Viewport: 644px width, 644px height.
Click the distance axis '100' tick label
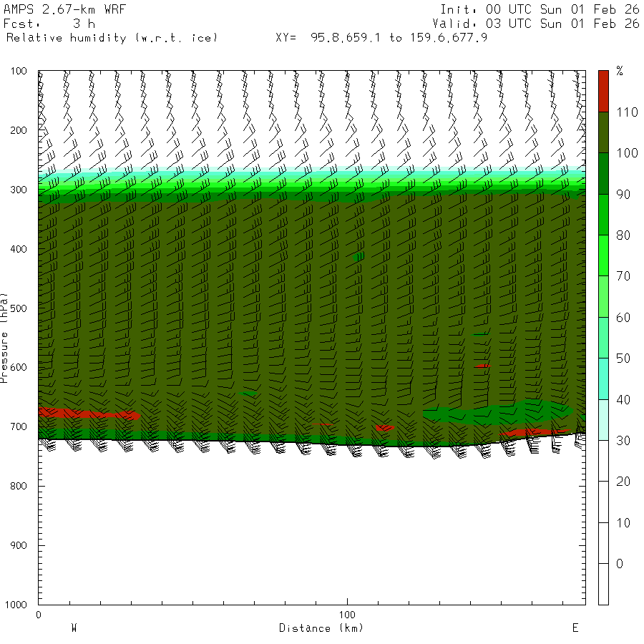[347, 615]
